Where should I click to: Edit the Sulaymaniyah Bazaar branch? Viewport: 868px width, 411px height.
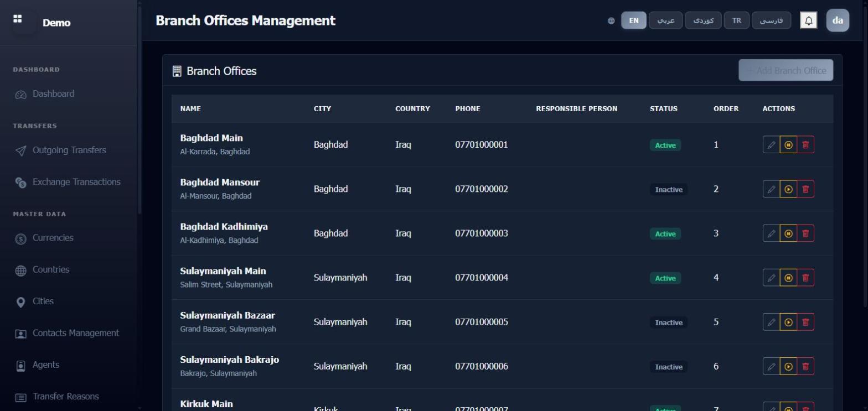771,322
